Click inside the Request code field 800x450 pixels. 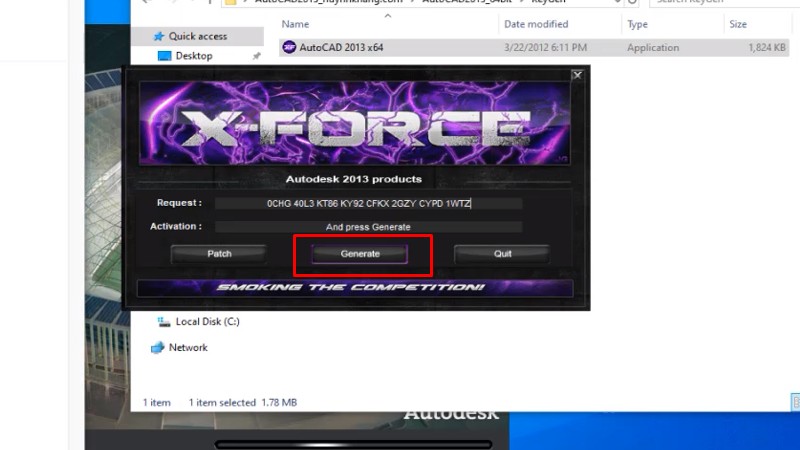[368, 203]
